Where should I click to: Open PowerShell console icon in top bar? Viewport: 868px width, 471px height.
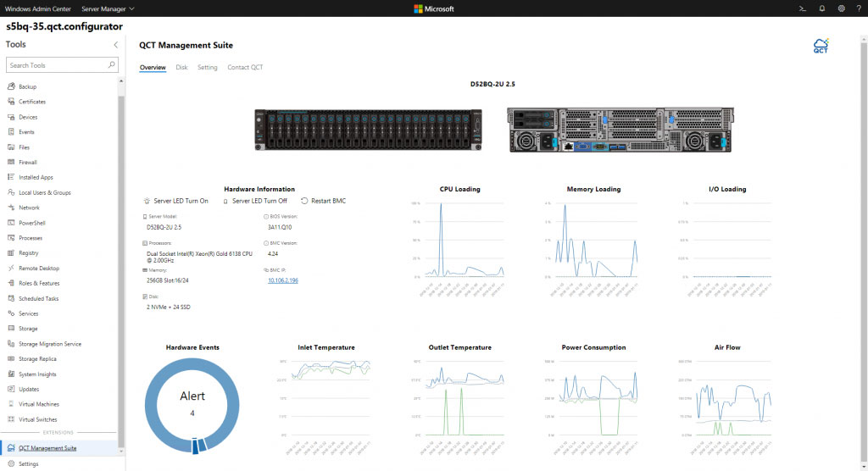pos(802,8)
